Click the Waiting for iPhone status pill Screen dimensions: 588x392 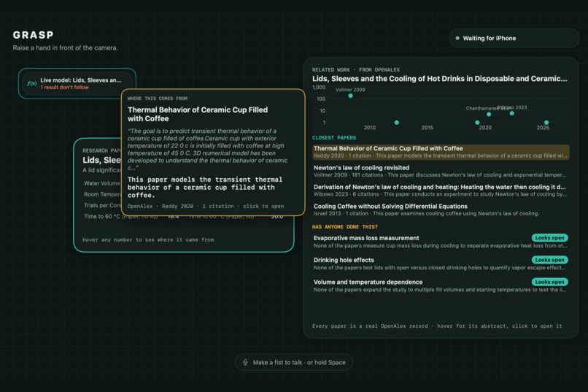coord(514,38)
